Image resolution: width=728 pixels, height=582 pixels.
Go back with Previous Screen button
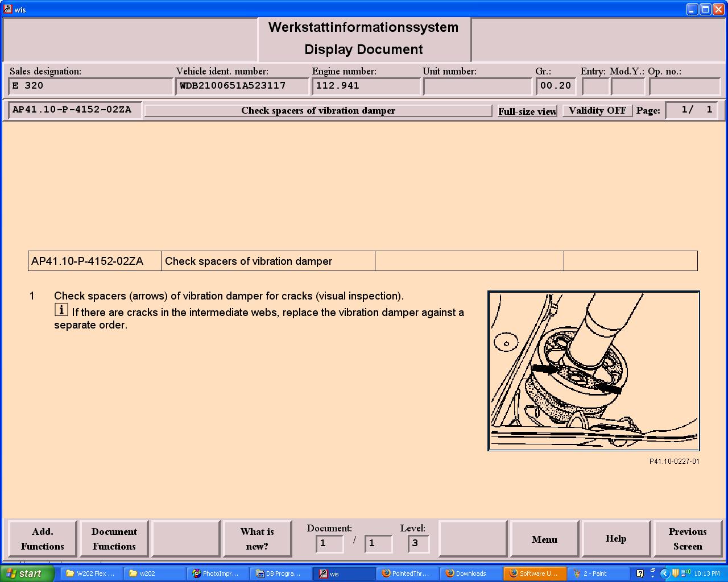pos(687,539)
